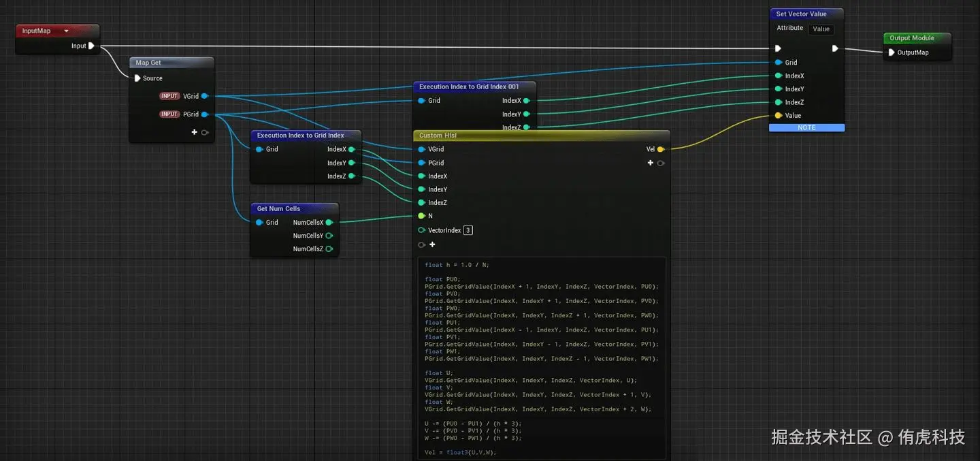This screenshot has width=980, height=461.
Task: Select the PGrid output pin on Map Get
Action: point(204,114)
